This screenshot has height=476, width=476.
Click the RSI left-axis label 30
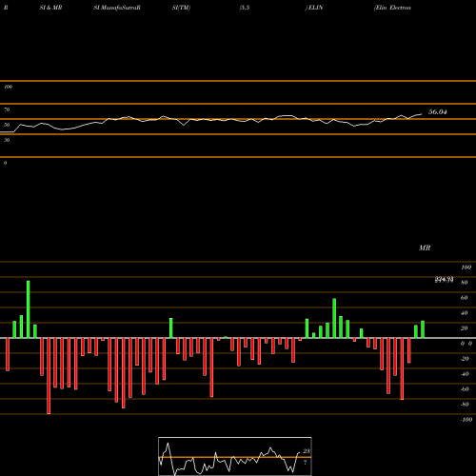pos(7,140)
